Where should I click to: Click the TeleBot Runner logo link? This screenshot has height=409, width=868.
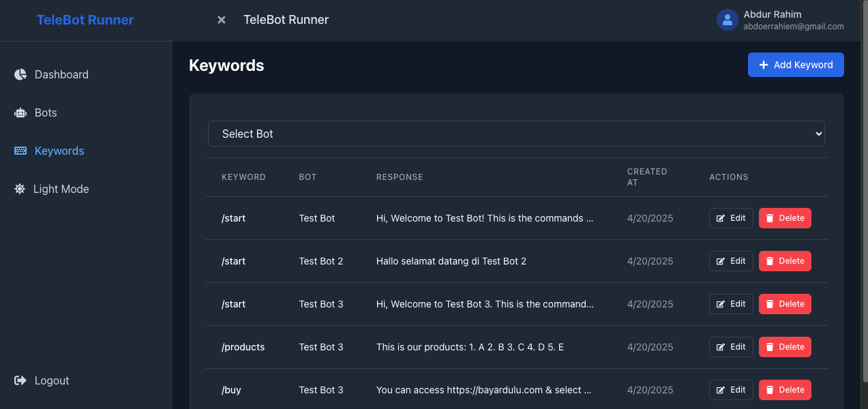85,20
